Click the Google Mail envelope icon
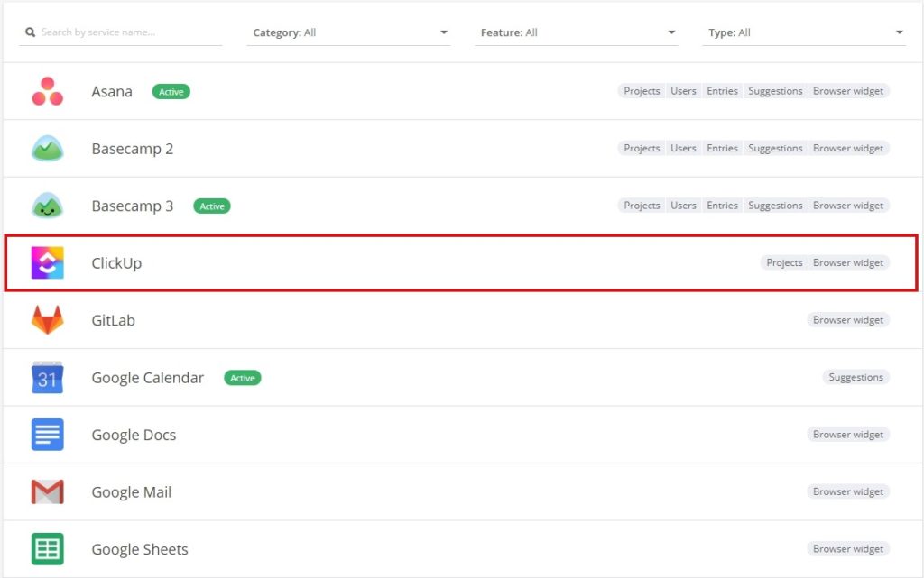This screenshot has height=578, width=924. click(47, 492)
